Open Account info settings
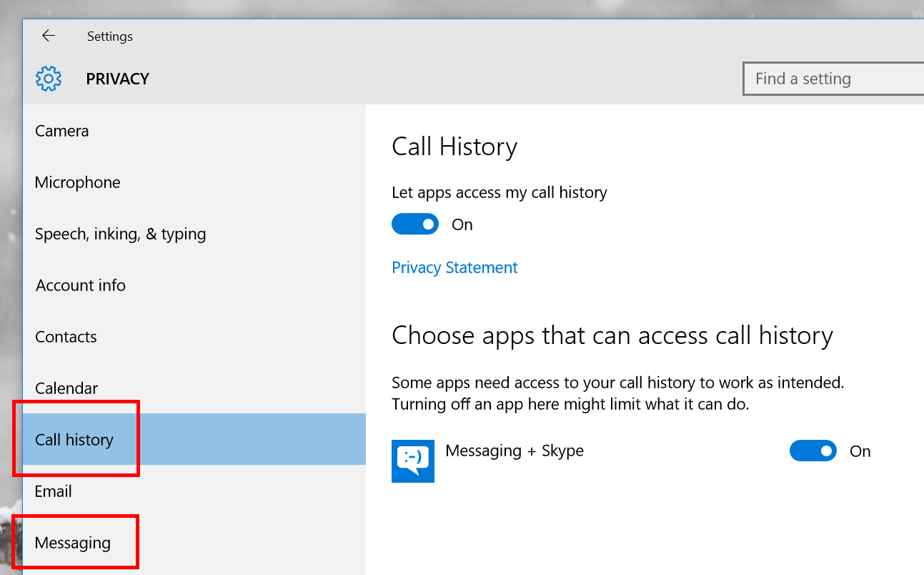The height and width of the screenshot is (575, 924). (x=80, y=285)
